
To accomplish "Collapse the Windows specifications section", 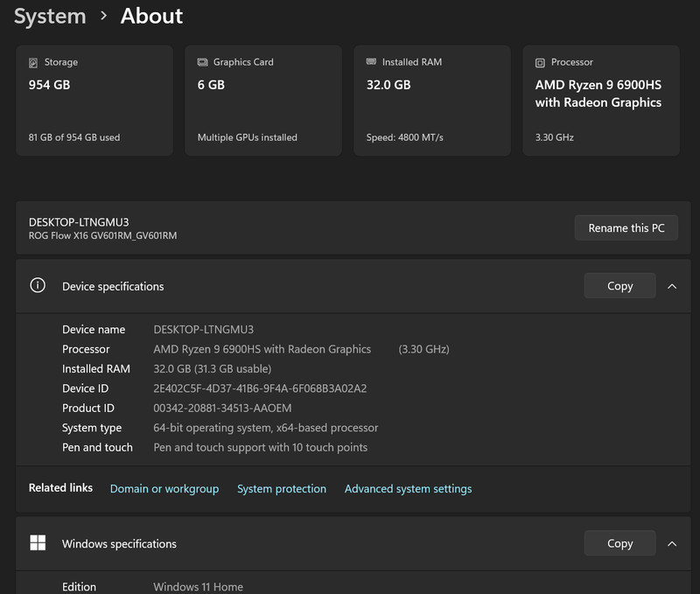I will (672, 543).
